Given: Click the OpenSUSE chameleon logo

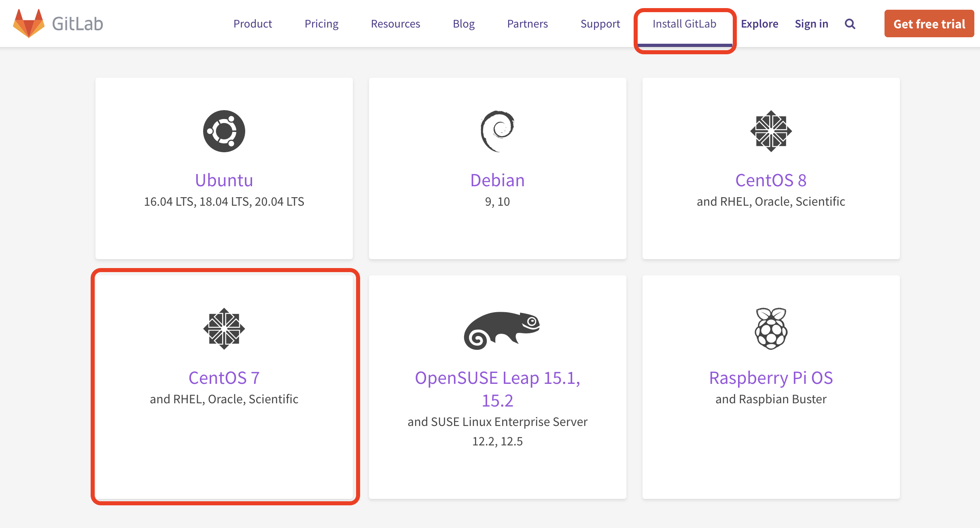Looking at the screenshot, I should click(x=502, y=330).
